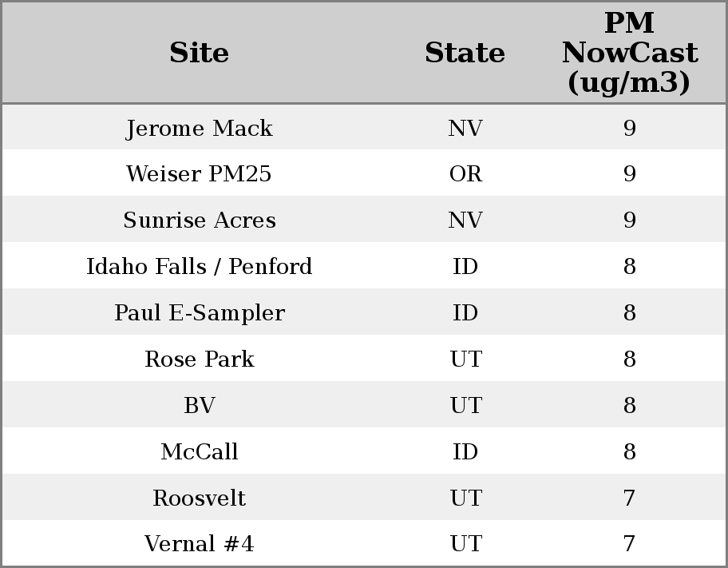Click the OR state cell for Weiser PM25
Viewport: 728px width, 568px height.
pos(465,174)
